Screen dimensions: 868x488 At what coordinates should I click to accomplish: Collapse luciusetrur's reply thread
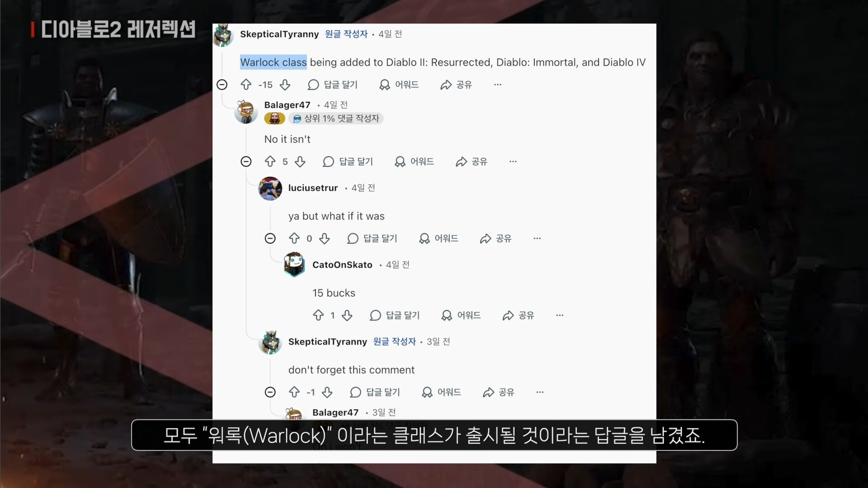[270, 238]
